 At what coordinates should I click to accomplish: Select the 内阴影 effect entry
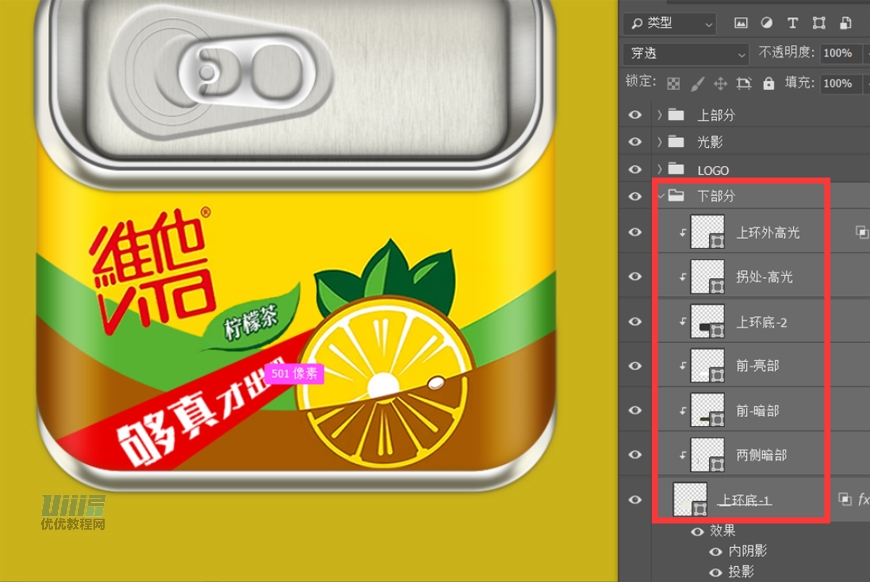tap(747, 551)
